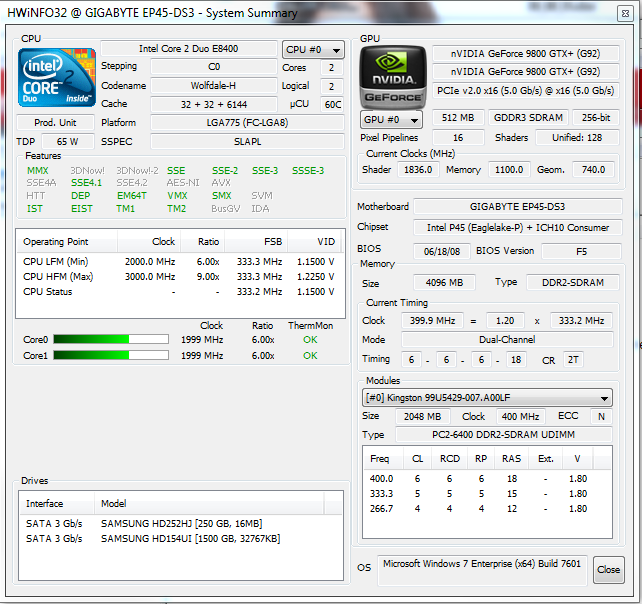Click the VID column header
642x604 pixels.
(316, 242)
